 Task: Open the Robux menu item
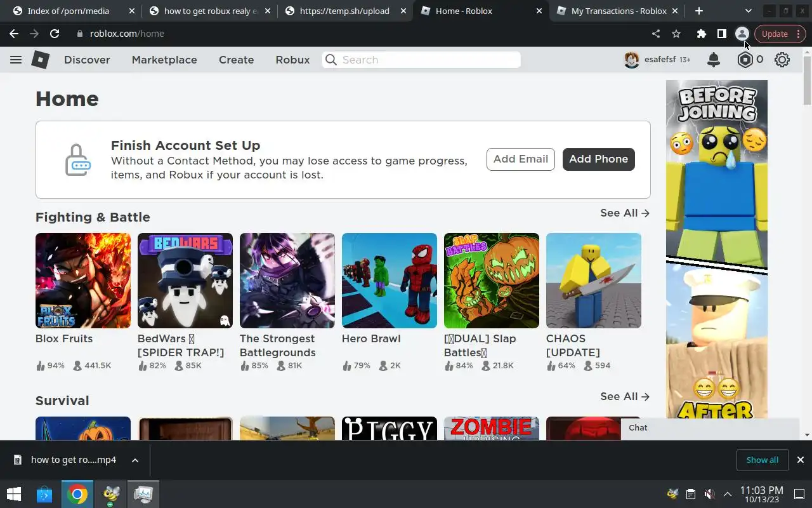[292, 60]
